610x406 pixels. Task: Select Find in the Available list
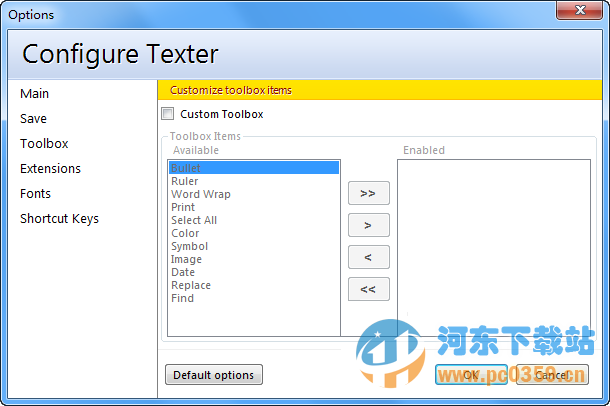(x=254, y=298)
